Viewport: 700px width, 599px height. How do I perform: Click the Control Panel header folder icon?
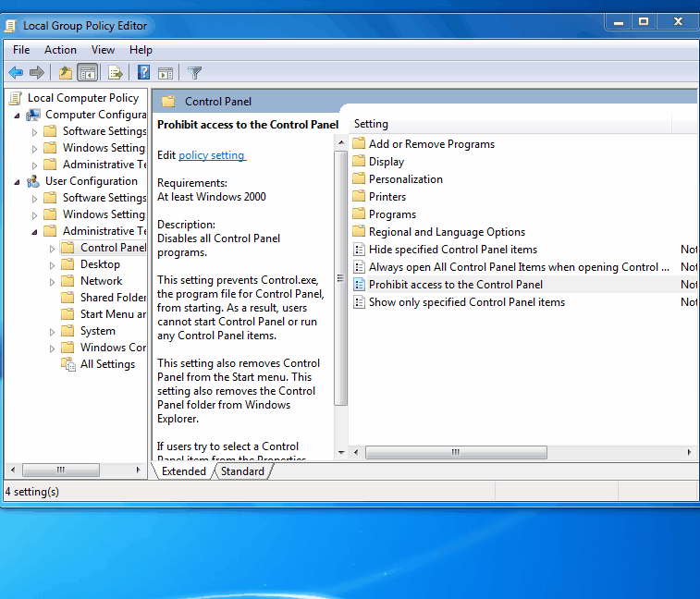point(168,102)
